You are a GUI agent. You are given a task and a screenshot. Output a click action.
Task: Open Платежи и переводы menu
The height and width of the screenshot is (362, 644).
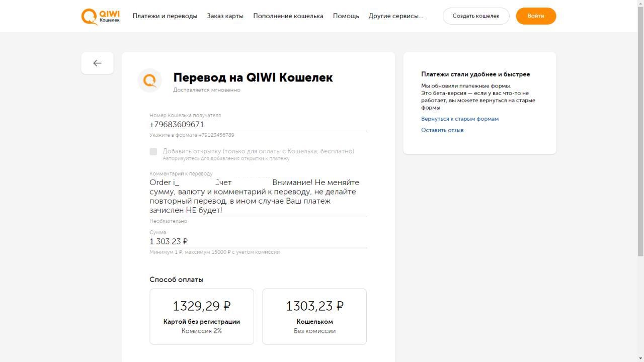165,16
